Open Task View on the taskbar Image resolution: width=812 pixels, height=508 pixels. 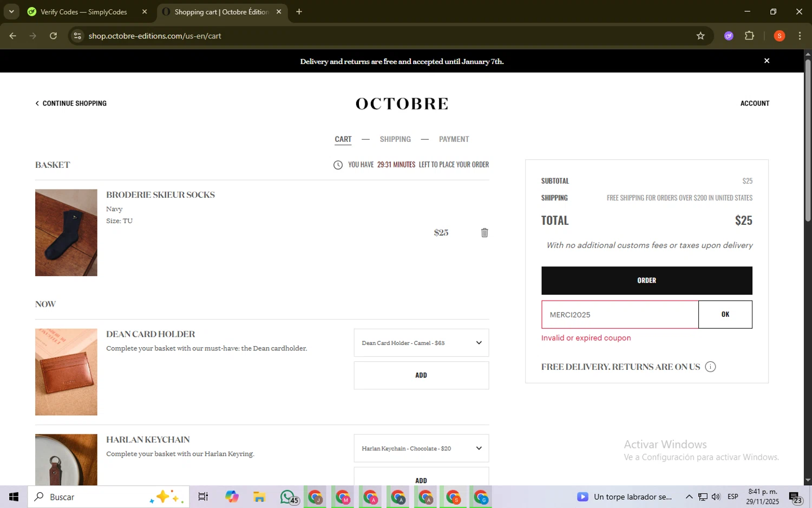203,497
